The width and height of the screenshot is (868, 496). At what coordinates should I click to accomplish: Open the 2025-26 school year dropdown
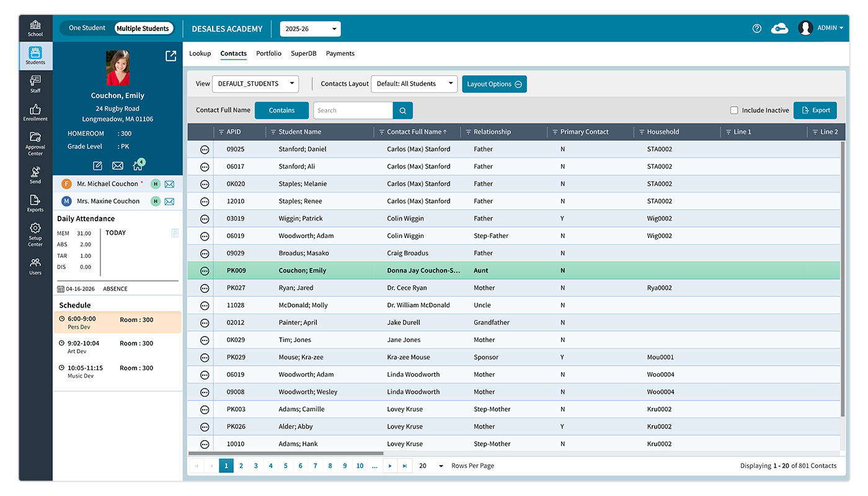(311, 29)
